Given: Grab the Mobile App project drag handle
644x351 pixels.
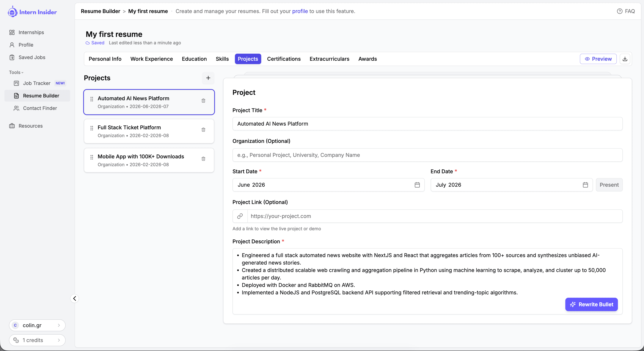Looking at the screenshot, I should [92, 157].
